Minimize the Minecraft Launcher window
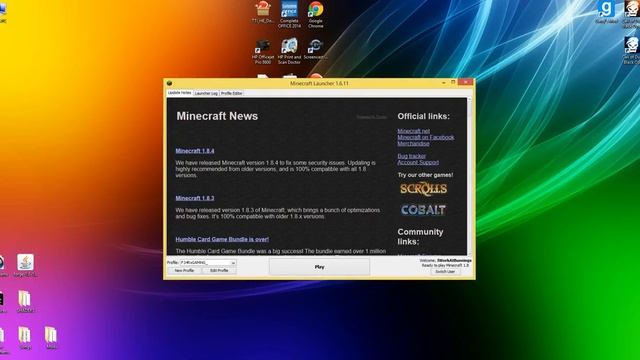640x360 pixels. [444, 83]
